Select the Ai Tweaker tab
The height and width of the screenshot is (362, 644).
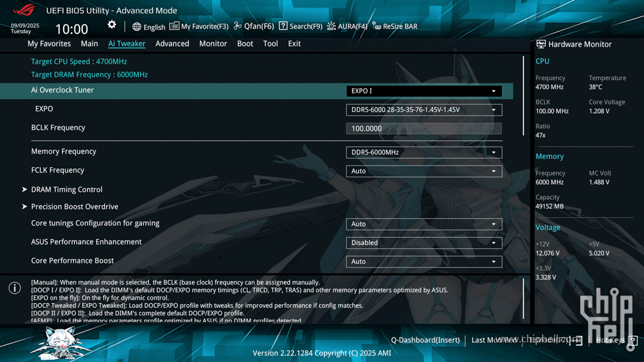coord(126,43)
